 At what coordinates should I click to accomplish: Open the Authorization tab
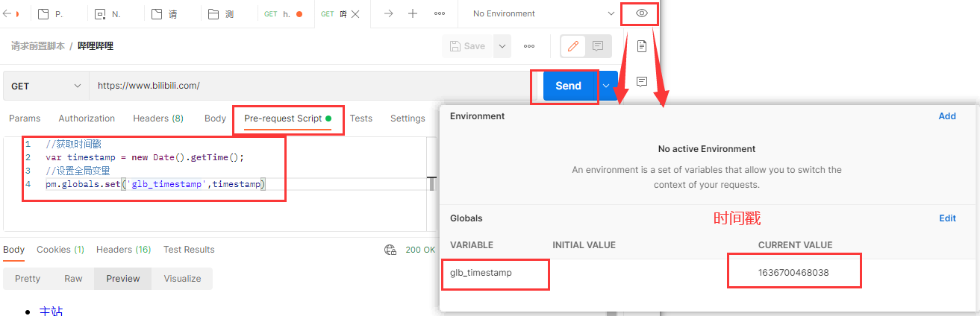87,118
